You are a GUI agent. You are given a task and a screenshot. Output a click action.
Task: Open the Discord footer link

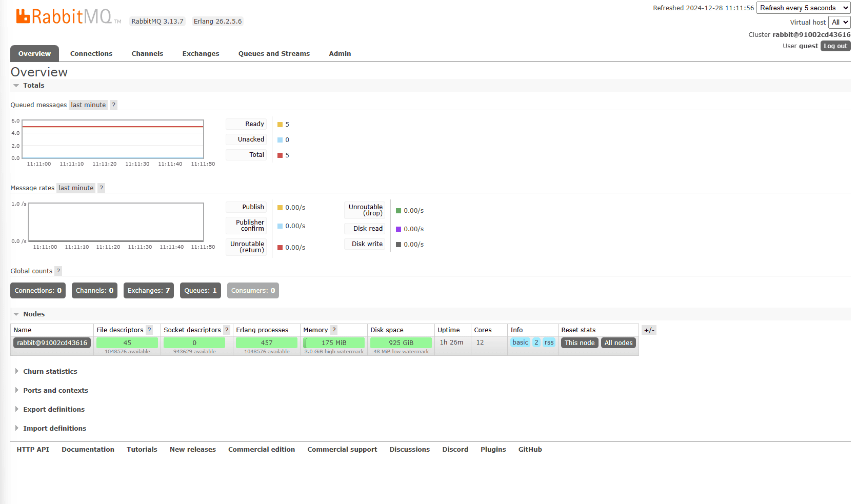455,449
